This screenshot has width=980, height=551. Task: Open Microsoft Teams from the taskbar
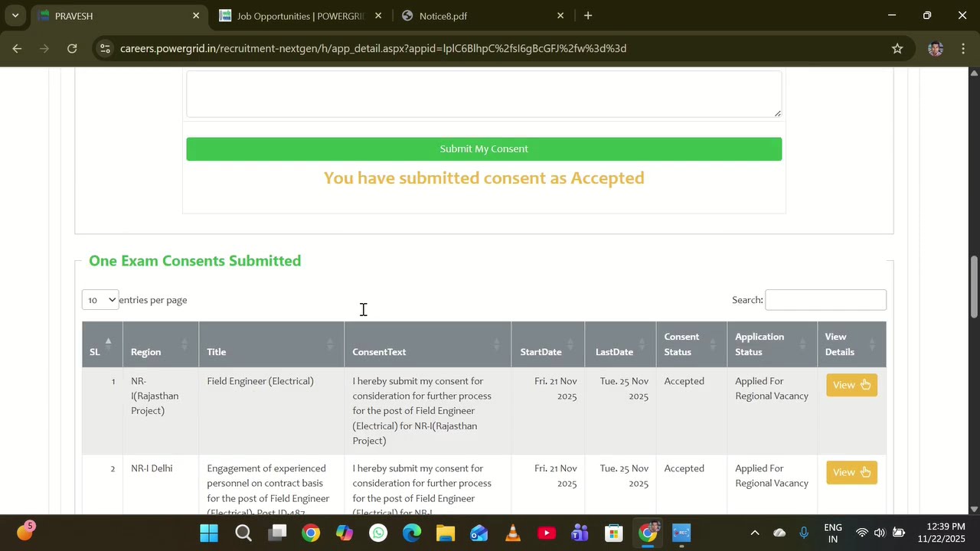[x=580, y=533]
